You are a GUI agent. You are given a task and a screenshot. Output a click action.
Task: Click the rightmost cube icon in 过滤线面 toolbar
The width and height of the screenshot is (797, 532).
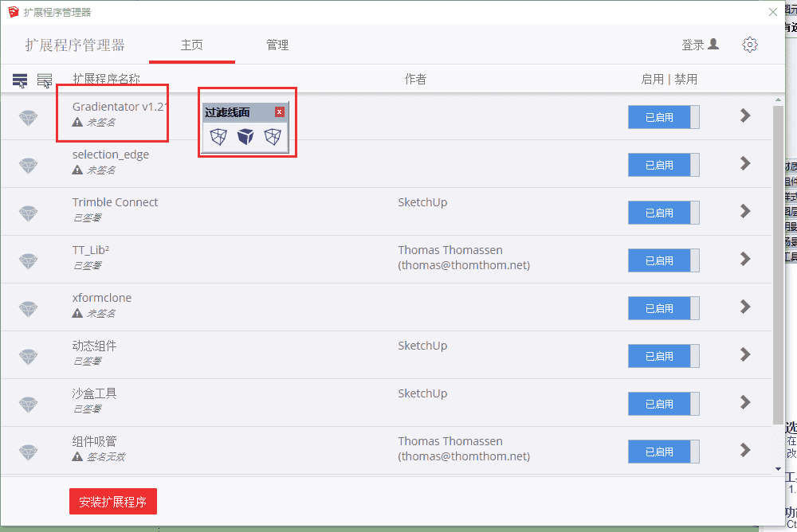pos(273,137)
